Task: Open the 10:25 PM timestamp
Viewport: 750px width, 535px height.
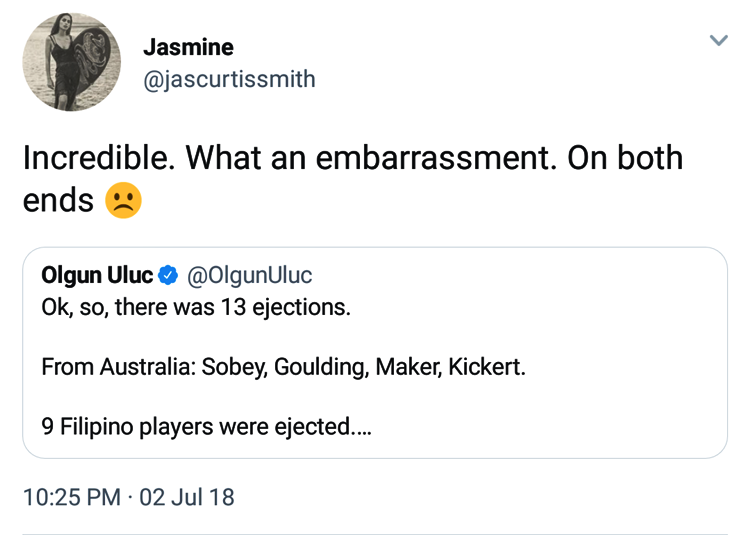Action: 71,496
